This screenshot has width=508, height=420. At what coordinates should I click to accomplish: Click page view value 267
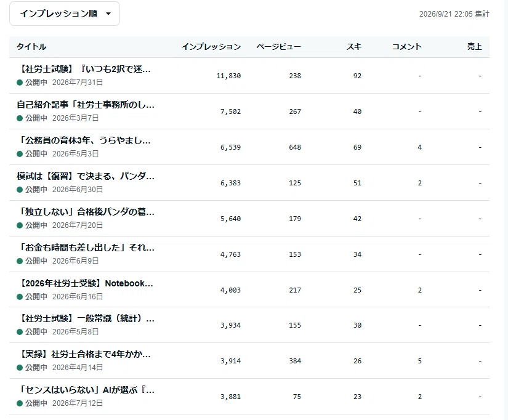295,111
